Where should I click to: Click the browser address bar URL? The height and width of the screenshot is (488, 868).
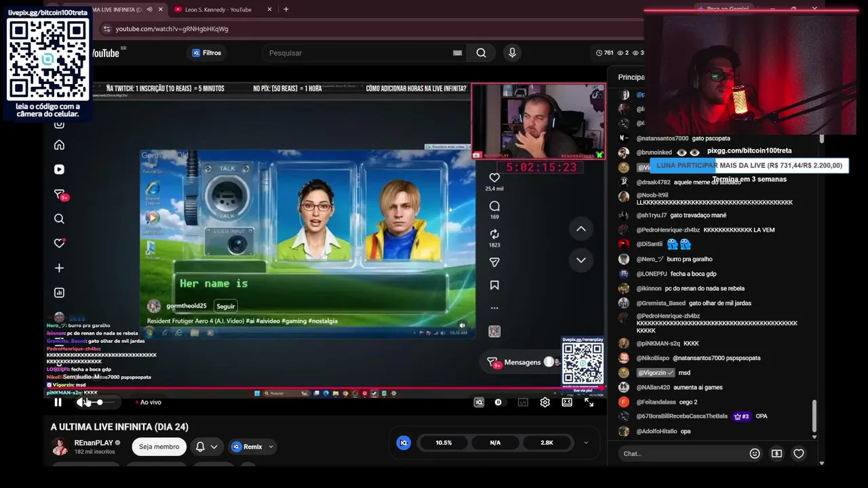[x=172, y=29]
